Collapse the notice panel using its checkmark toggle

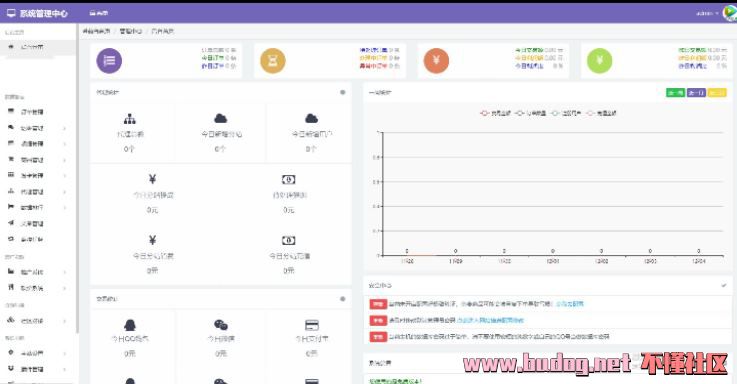click(724, 285)
